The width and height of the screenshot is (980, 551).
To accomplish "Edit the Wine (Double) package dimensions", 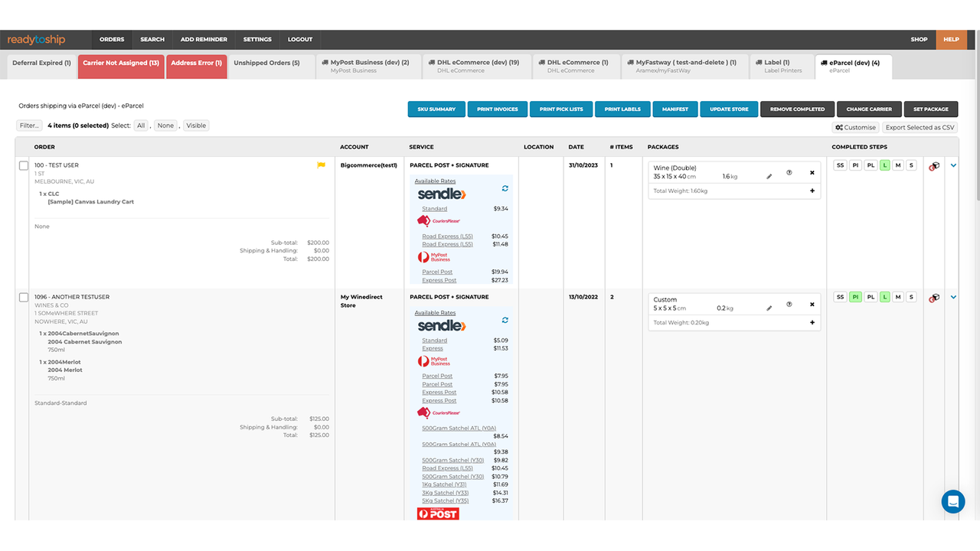I will (769, 174).
